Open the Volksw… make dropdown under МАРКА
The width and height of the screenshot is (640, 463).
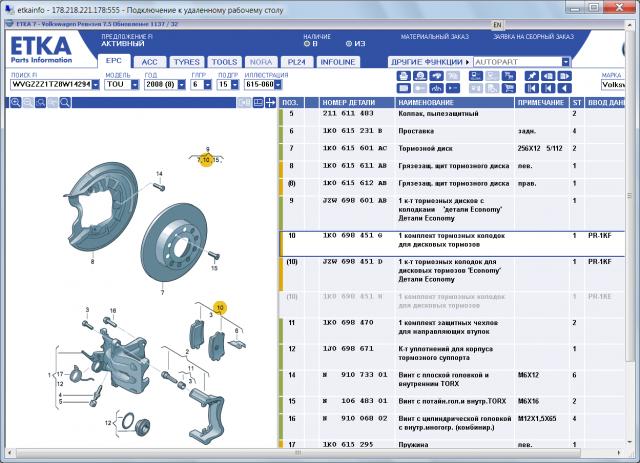point(612,85)
